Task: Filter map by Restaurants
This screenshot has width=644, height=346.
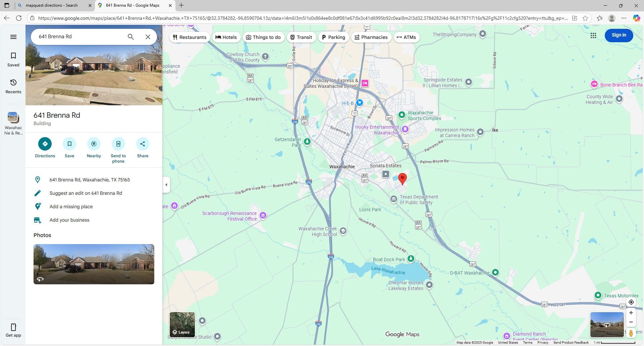Action: 190,37
